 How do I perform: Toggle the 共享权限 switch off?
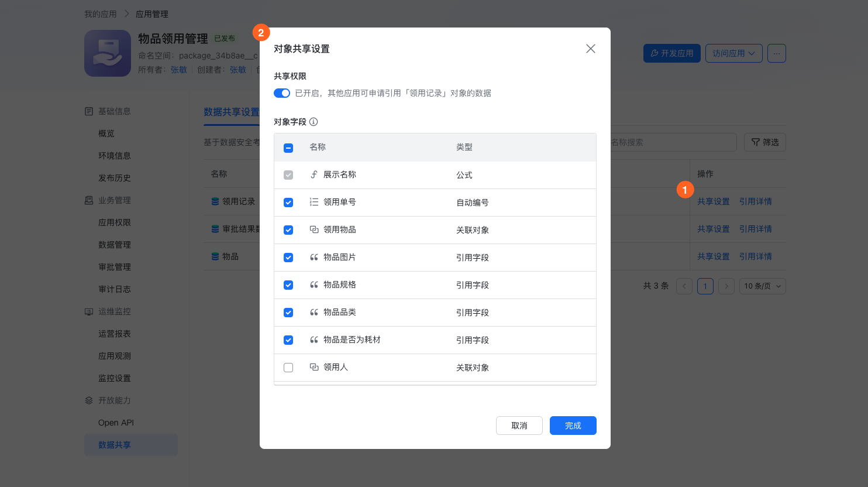tap(282, 93)
